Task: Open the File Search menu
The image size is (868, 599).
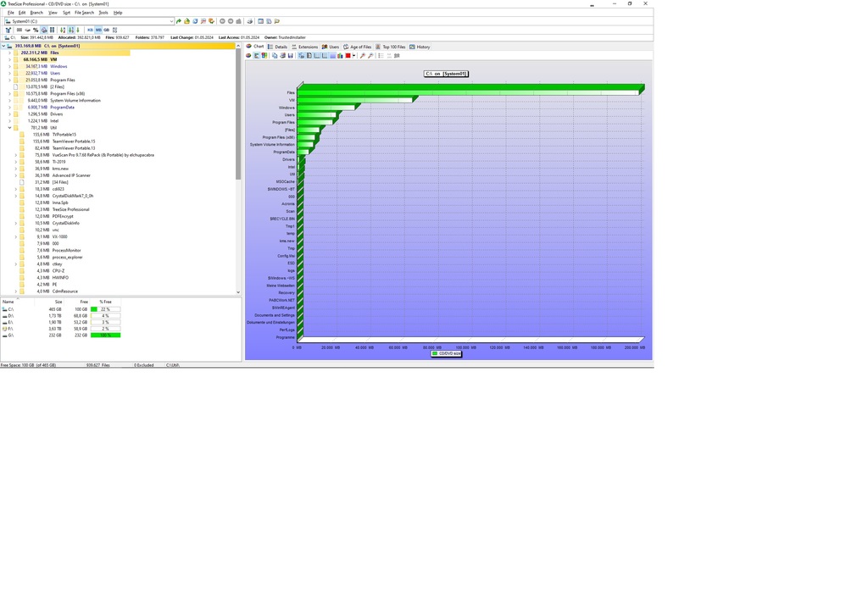Action: pos(85,12)
